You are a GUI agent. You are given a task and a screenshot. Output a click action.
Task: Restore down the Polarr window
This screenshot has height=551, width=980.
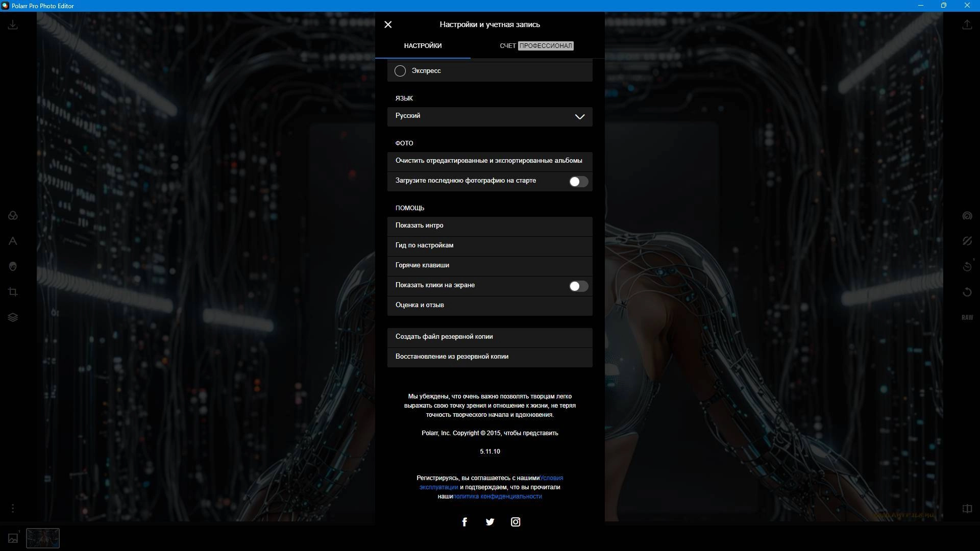point(944,6)
